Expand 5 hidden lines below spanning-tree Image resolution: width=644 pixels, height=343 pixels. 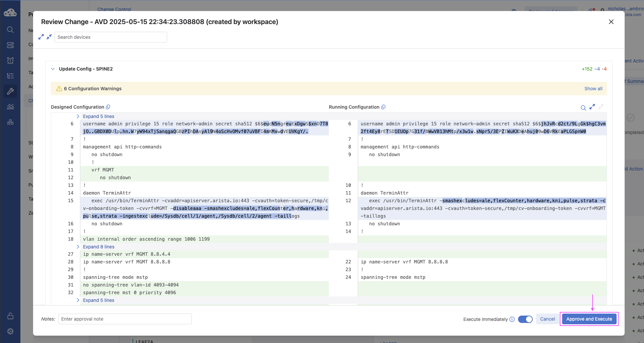[98, 300]
